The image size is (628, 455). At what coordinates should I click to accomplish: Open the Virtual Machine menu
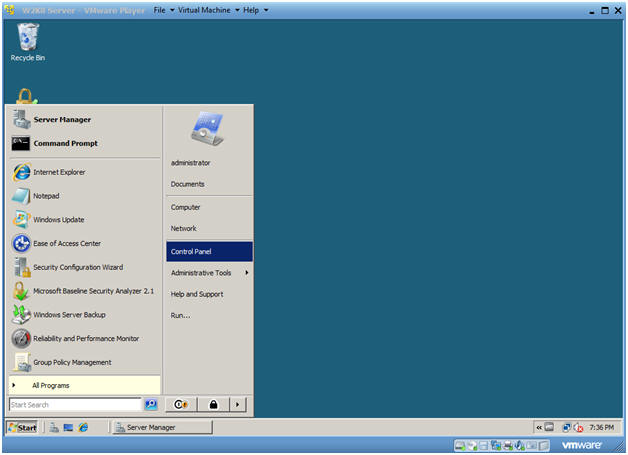[x=209, y=10]
